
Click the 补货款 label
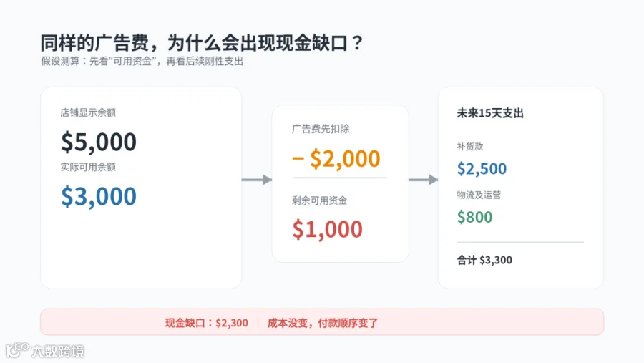470,146
